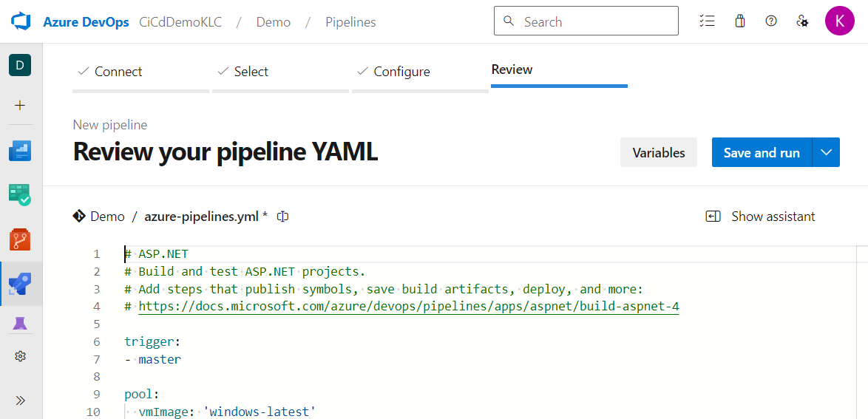This screenshot has height=419, width=868.
Task: Expand the left sidebar with double chevron
Action: click(x=20, y=401)
